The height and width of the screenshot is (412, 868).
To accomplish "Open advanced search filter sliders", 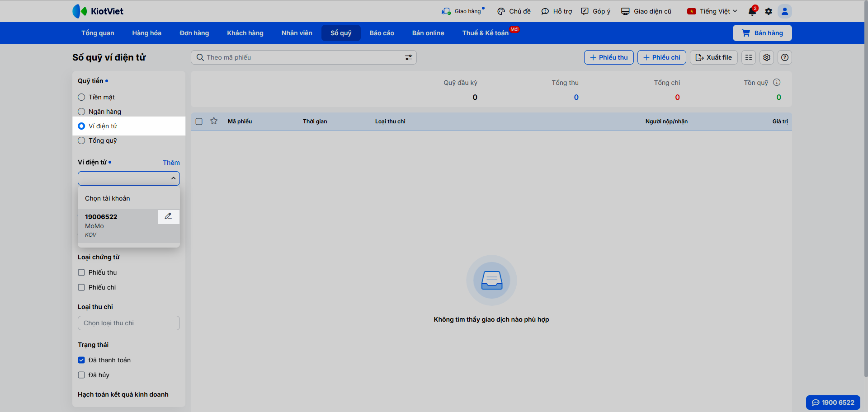I will point(409,57).
